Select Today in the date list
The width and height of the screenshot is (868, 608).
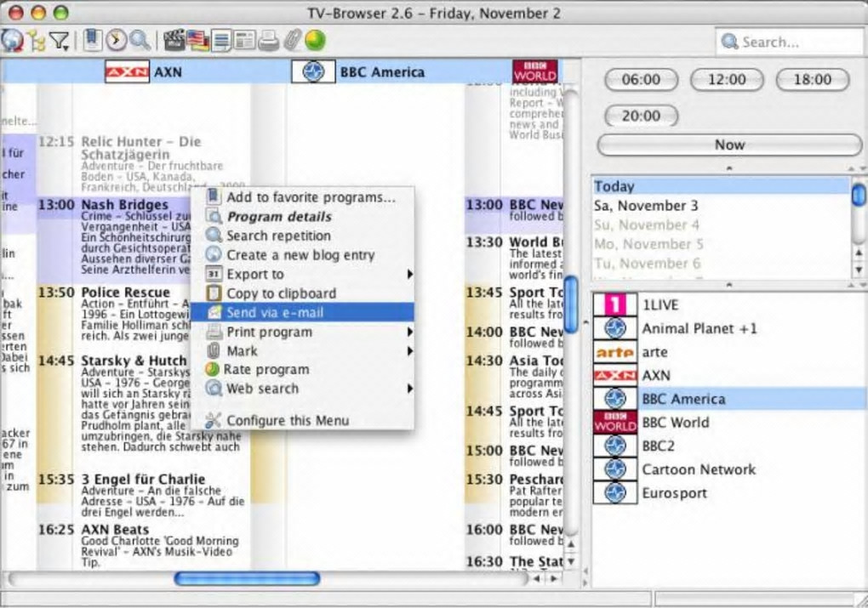point(722,186)
